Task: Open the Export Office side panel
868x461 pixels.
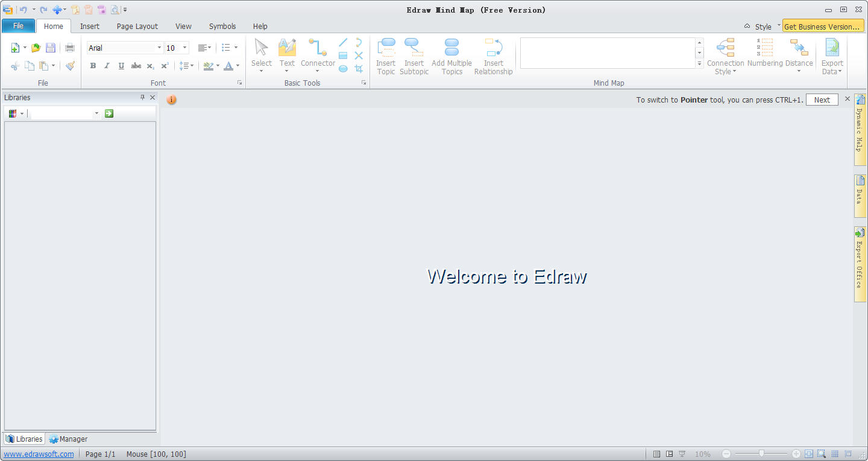Action: (860, 265)
